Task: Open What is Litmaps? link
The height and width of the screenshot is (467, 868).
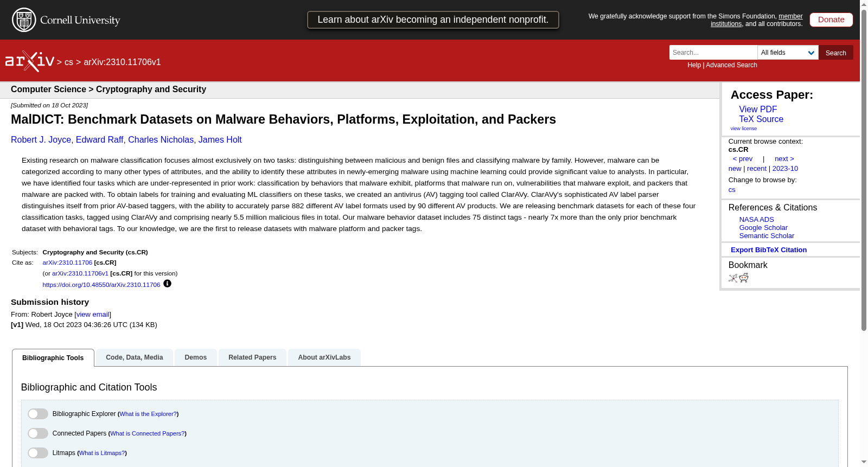Action: [102, 453]
